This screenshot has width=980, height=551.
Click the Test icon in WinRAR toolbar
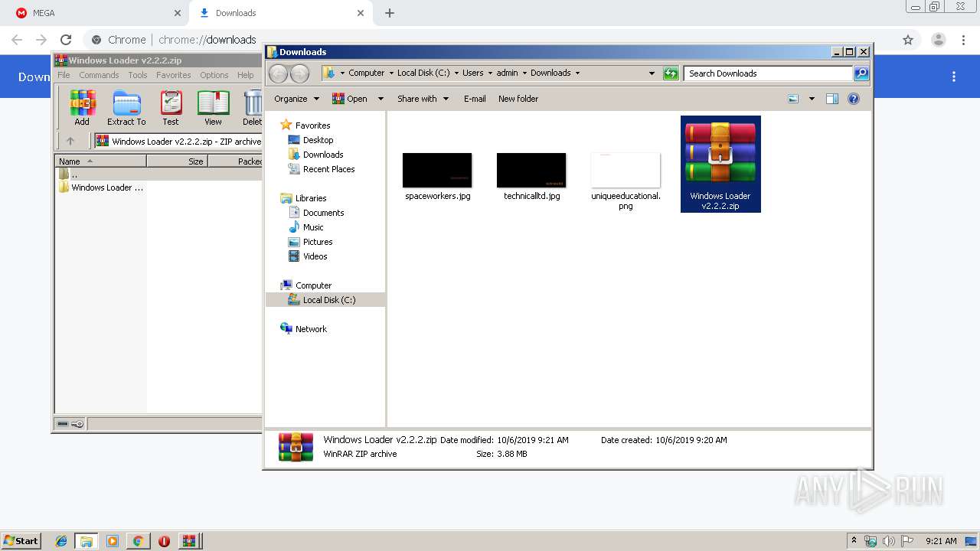171,108
